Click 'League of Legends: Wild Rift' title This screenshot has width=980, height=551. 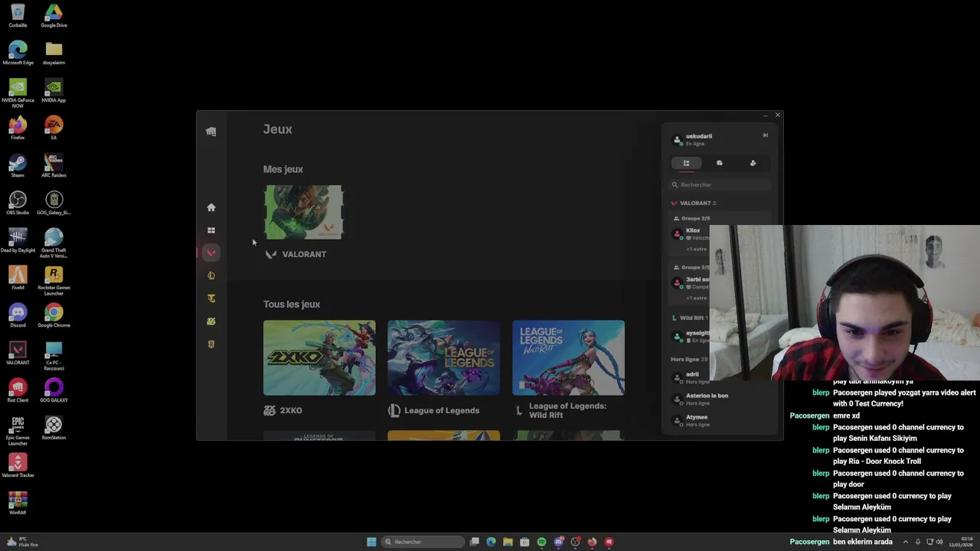(567, 410)
